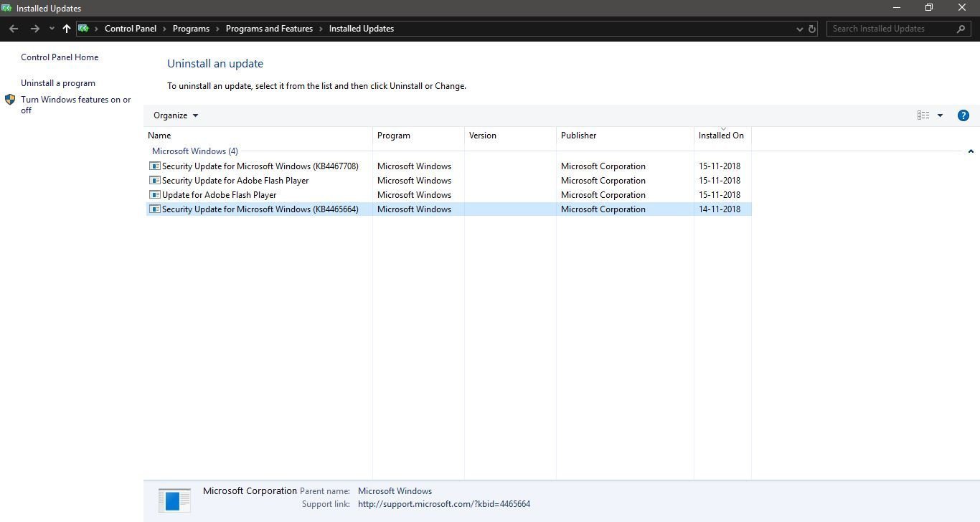Click Microsoft Corporation publisher of KB4465664
The image size is (980, 522).
pos(603,209)
